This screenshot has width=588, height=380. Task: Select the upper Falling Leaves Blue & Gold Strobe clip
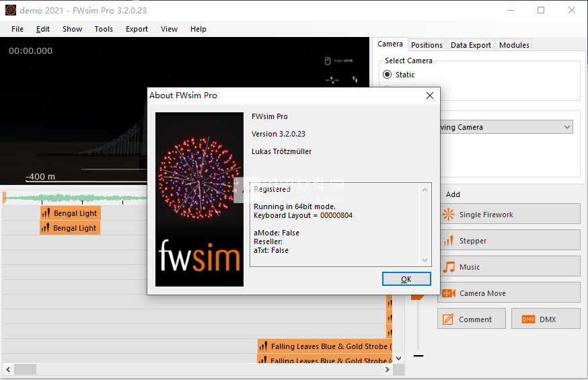325,346
